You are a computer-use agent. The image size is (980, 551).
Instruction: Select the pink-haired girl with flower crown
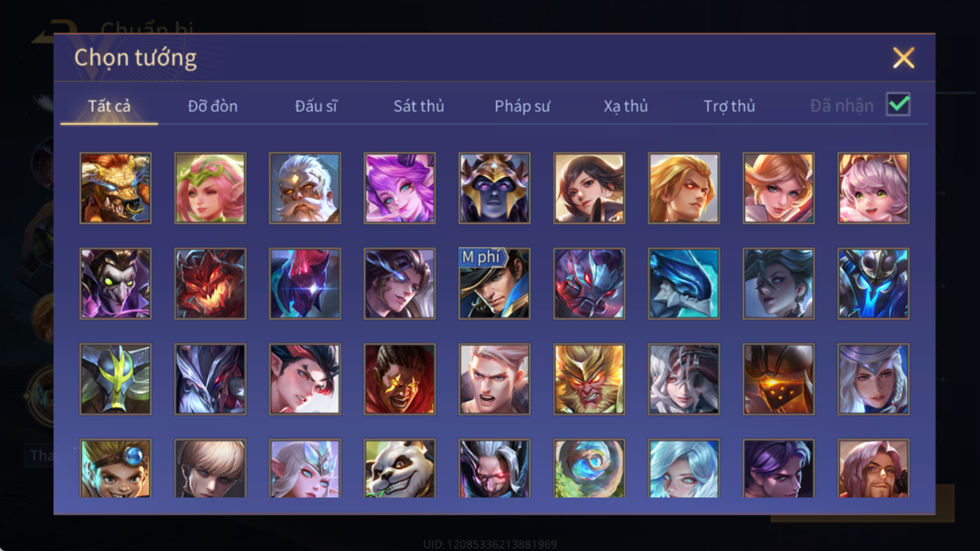click(x=210, y=188)
